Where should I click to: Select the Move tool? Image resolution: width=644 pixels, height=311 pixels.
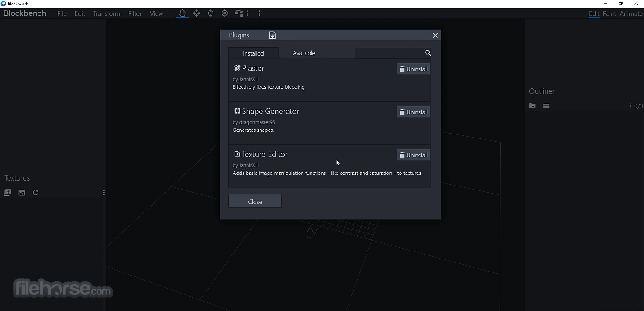tap(196, 13)
